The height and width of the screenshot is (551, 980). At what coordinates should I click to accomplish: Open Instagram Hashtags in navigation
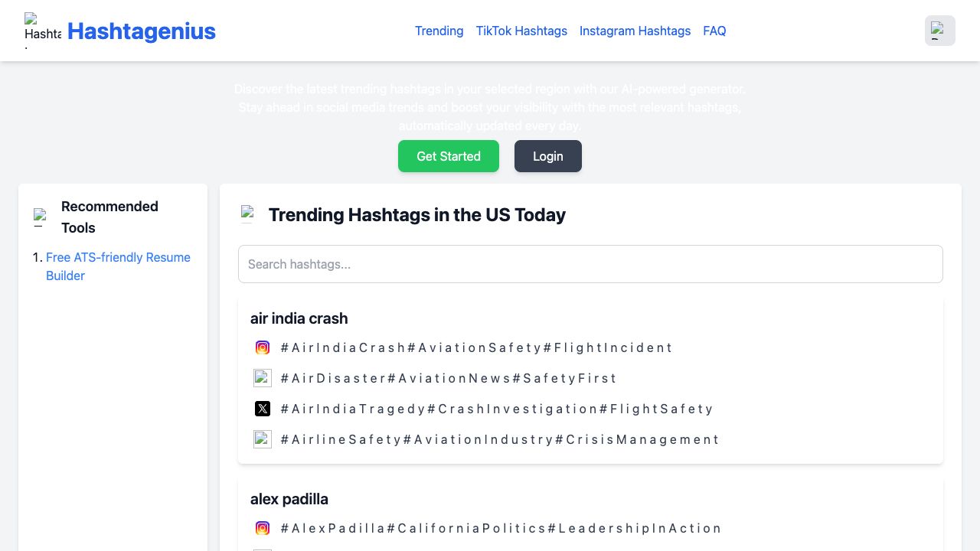tap(635, 31)
